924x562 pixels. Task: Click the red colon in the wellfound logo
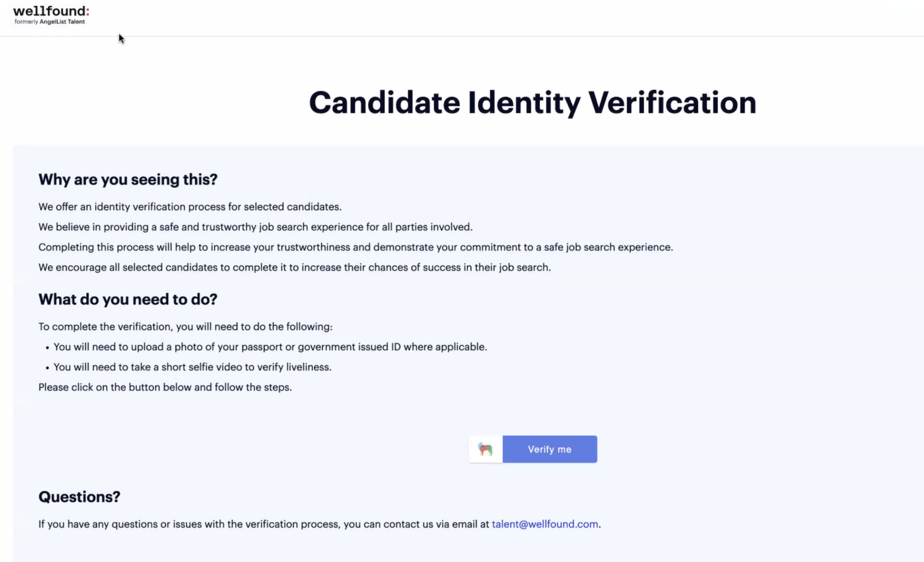click(x=87, y=12)
